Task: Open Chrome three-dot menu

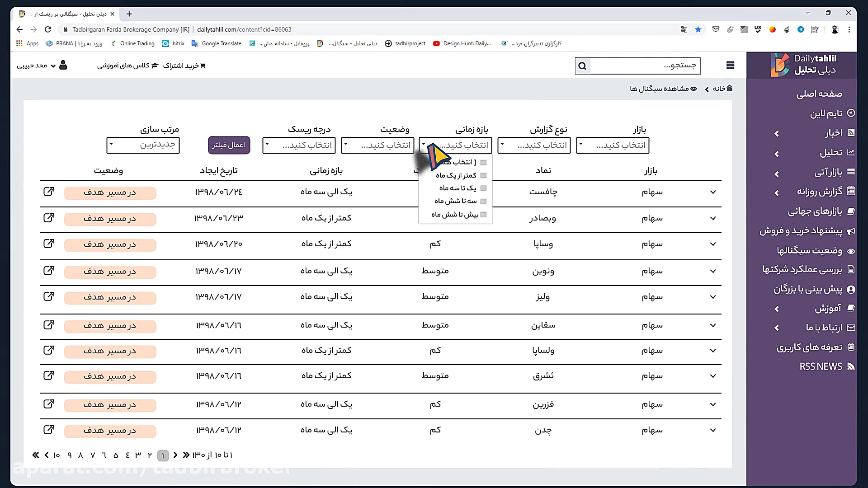Action: tap(849, 29)
